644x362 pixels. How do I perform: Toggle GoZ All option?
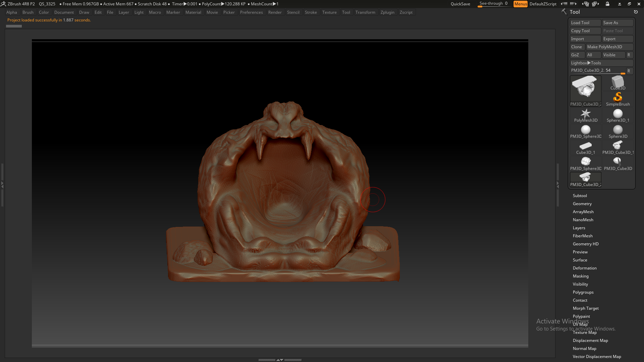(x=593, y=55)
